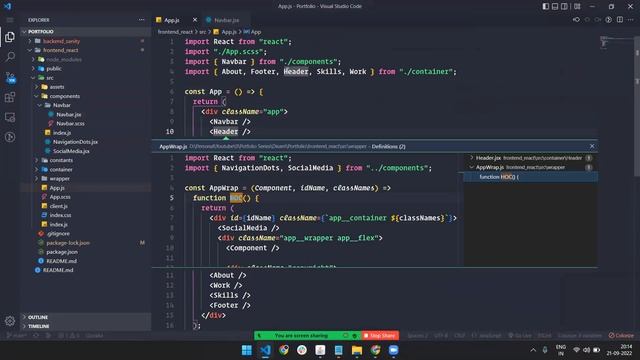Open Explorer views and more actions
640x360 pixels.
tap(141, 20)
